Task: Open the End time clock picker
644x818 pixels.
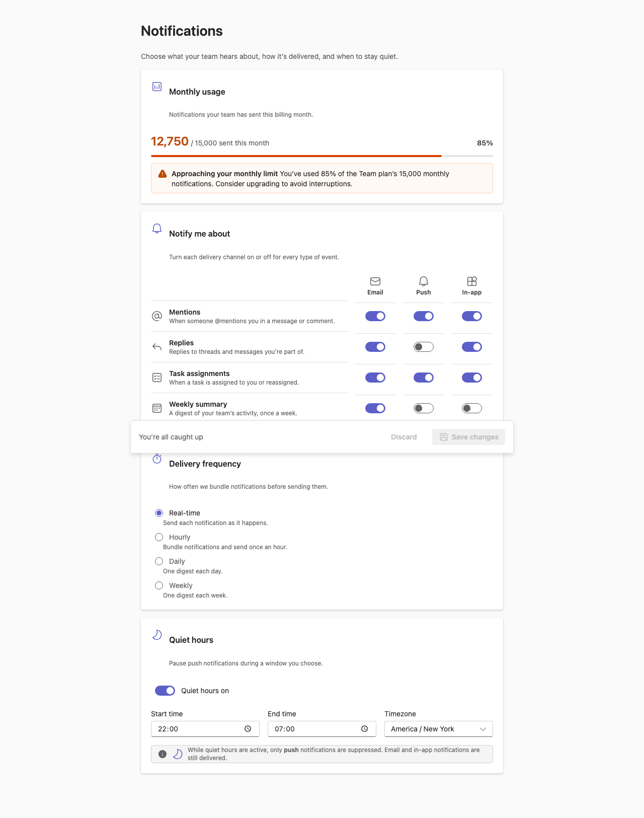Action: [x=365, y=729]
